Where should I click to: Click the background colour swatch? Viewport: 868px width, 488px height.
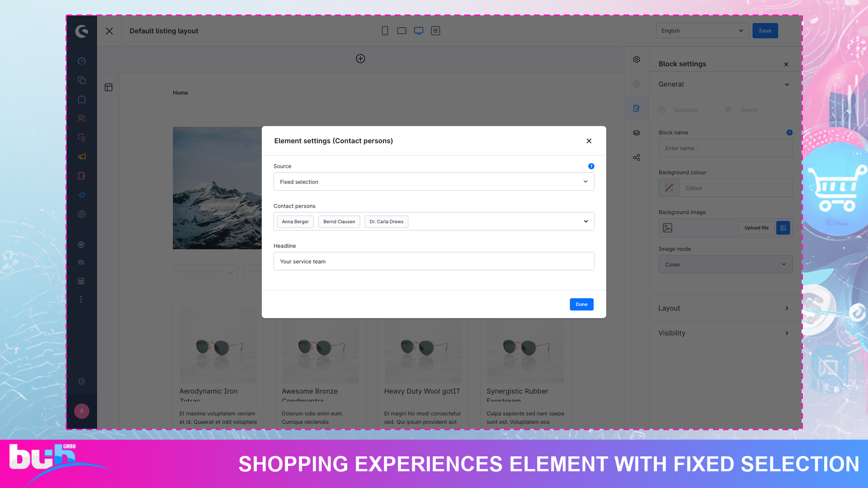tap(669, 188)
